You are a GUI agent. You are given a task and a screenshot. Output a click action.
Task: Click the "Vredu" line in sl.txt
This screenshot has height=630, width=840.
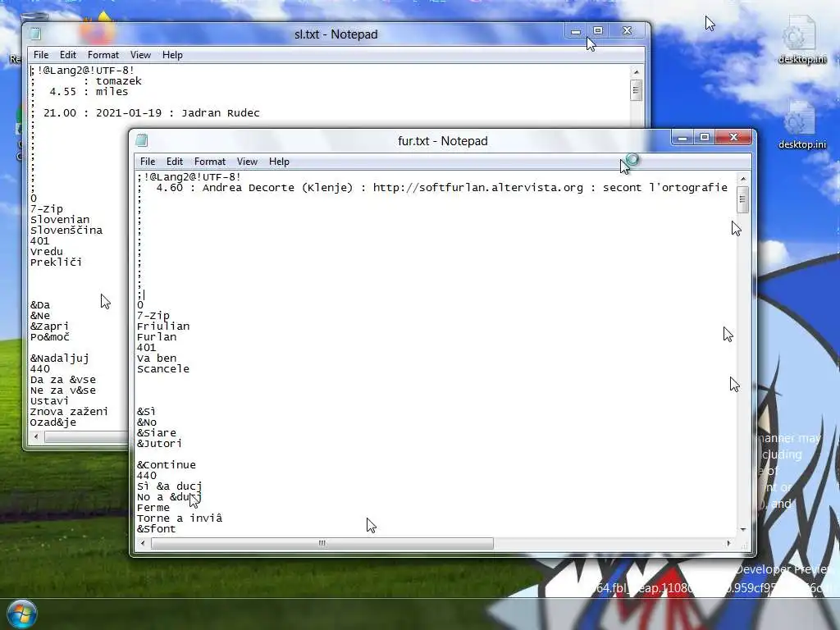[x=47, y=252]
